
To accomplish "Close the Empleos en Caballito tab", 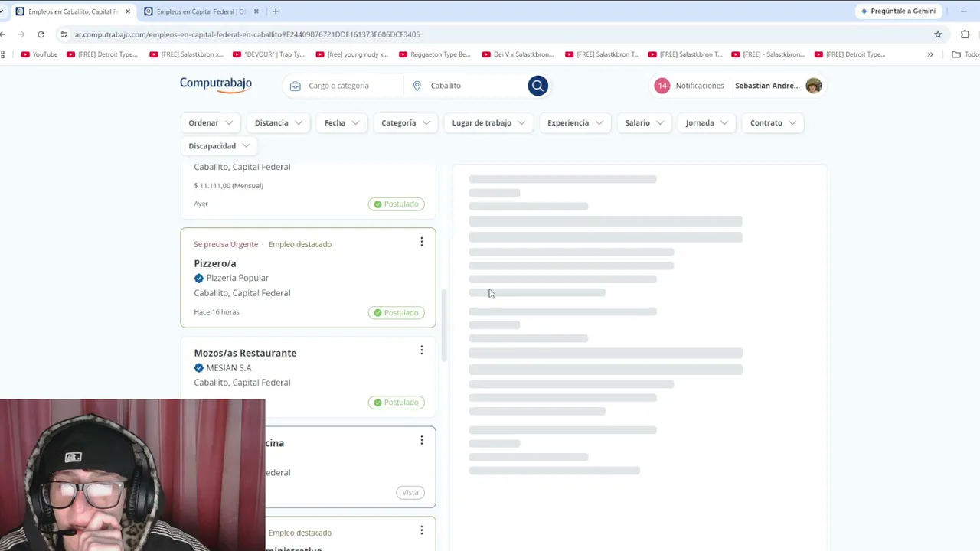I will coord(127,11).
